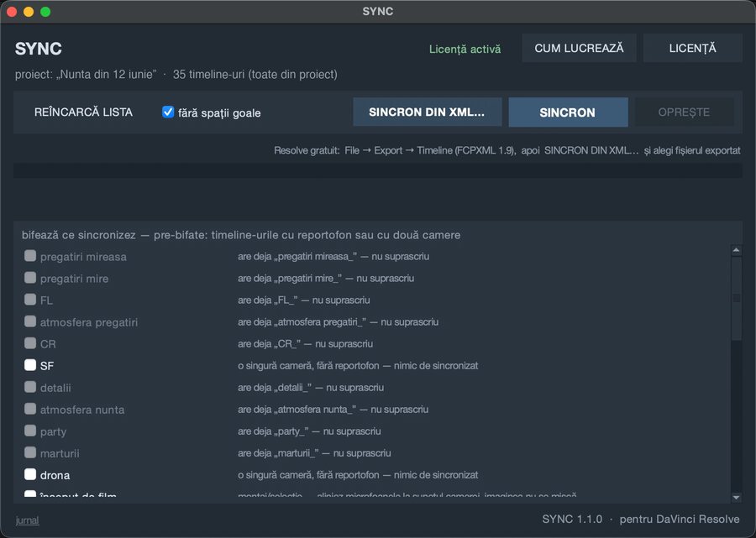
Task: Open the CUM LUCREAZĂ help button
Action: click(579, 48)
